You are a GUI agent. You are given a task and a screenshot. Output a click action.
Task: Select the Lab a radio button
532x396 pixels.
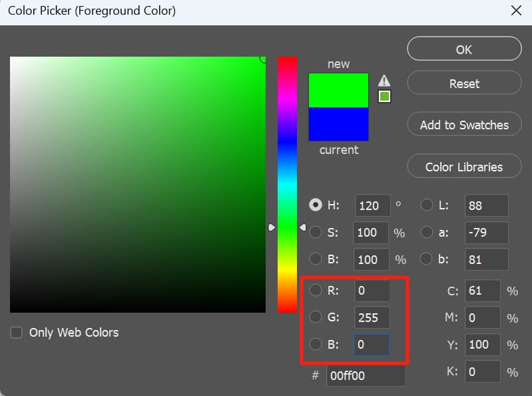point(427,232)
